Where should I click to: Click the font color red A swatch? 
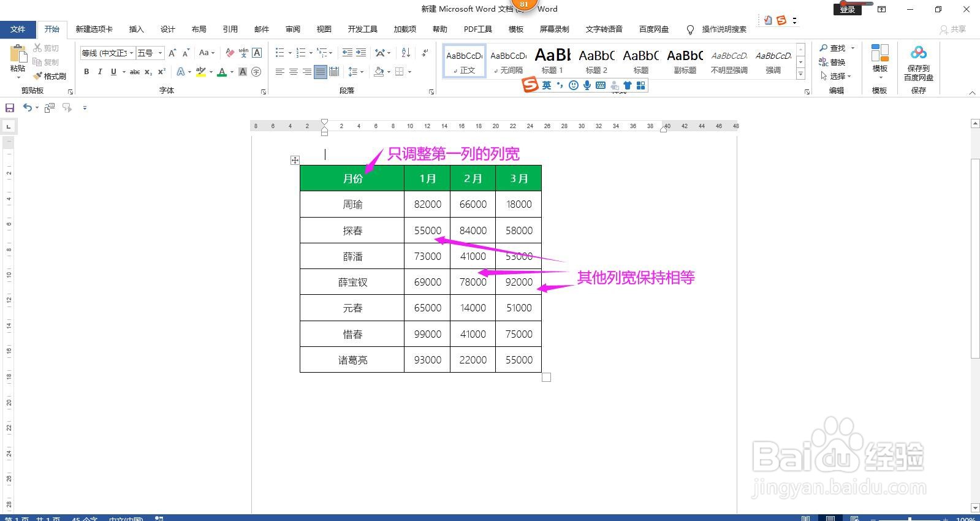coord(222,72)
